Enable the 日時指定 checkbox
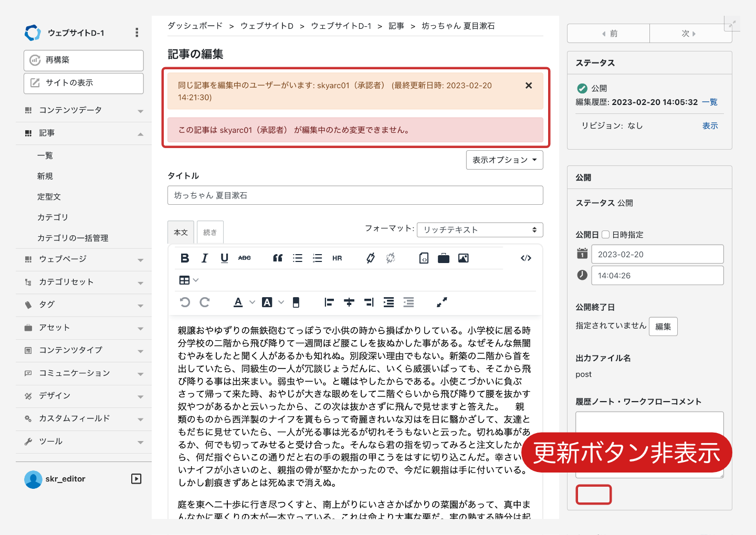Image resolution: width=756 pixels, height=535 pixels. pyautogui.click(x=605, y=235)
